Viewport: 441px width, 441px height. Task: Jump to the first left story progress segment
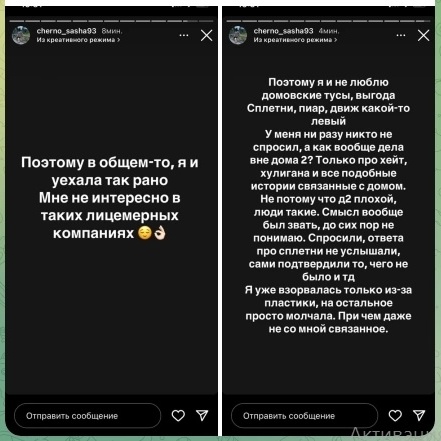click(x=17, y=21)
